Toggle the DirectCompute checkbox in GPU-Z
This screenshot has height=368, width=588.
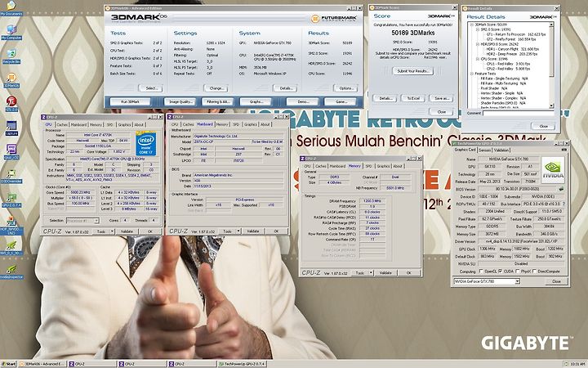534,272
